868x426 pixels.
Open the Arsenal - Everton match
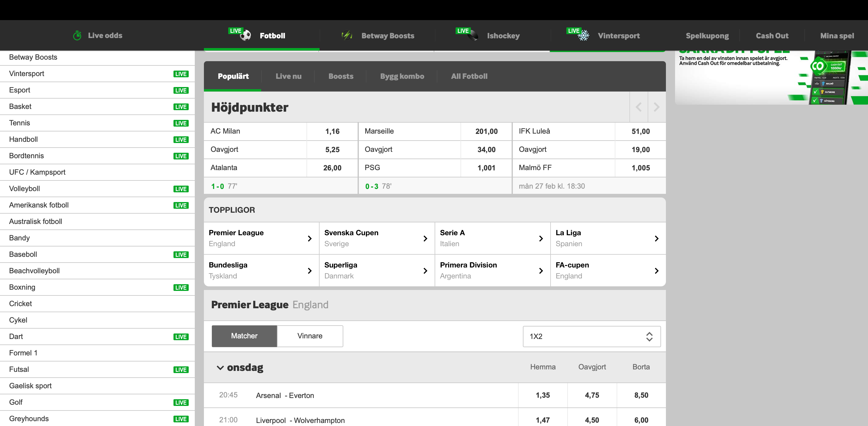[x=285, y=395]
